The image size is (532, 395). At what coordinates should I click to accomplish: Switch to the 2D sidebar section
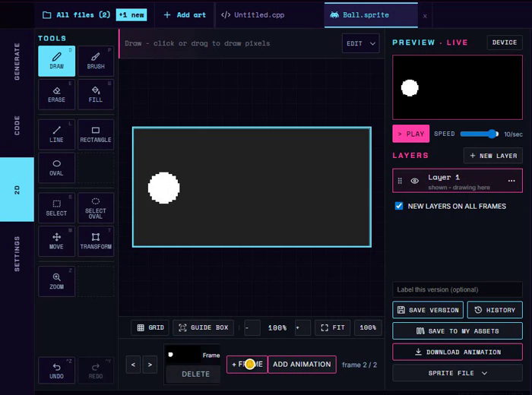click(17, 190)
